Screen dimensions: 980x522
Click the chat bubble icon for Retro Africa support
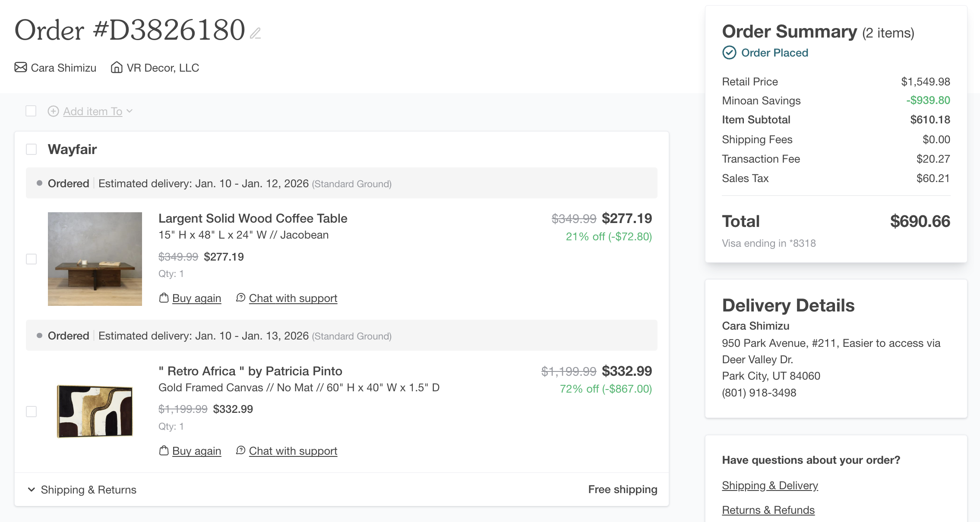240,450
